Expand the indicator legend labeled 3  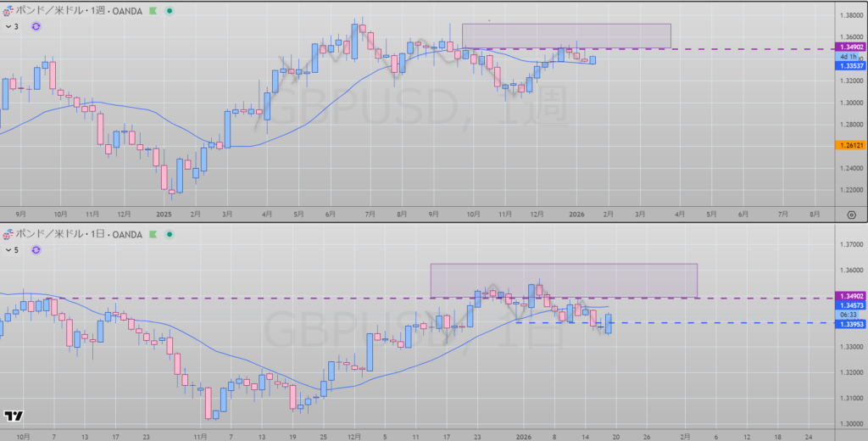[8, 27]
